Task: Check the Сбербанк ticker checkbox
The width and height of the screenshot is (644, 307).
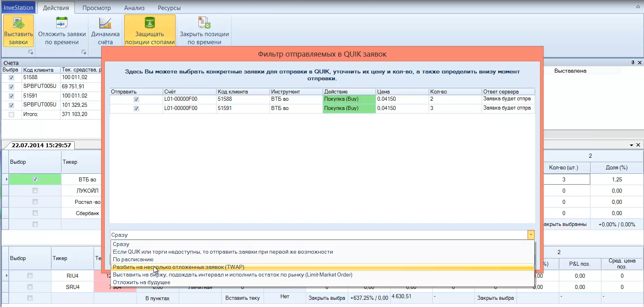Action: (35, 213)
